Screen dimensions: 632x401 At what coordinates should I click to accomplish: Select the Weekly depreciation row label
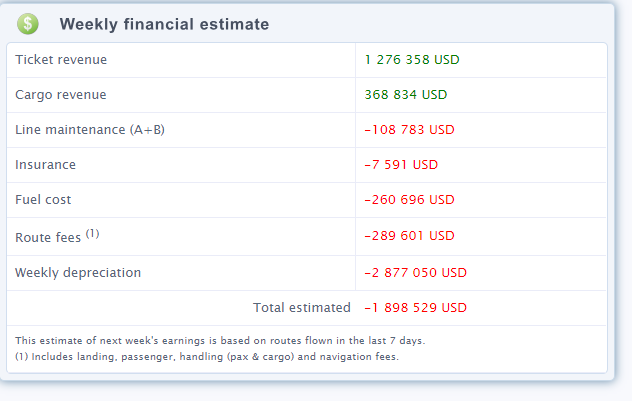coord(78,272)
